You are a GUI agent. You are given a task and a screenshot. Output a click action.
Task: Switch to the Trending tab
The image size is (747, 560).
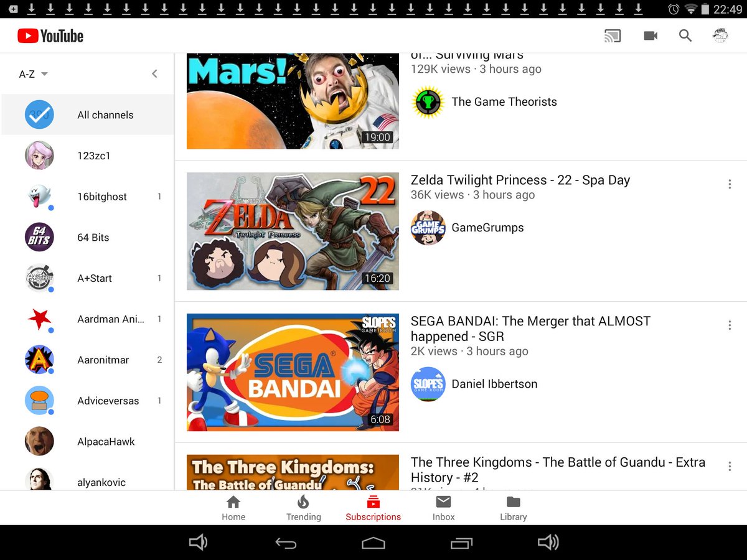tap(303, 508)
